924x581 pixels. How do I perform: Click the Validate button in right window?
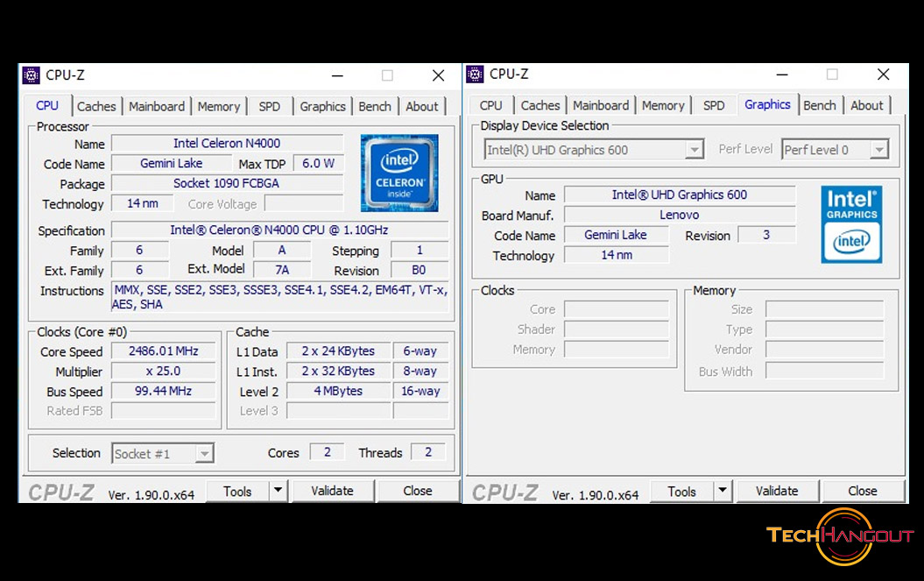[x=777, y=491]
